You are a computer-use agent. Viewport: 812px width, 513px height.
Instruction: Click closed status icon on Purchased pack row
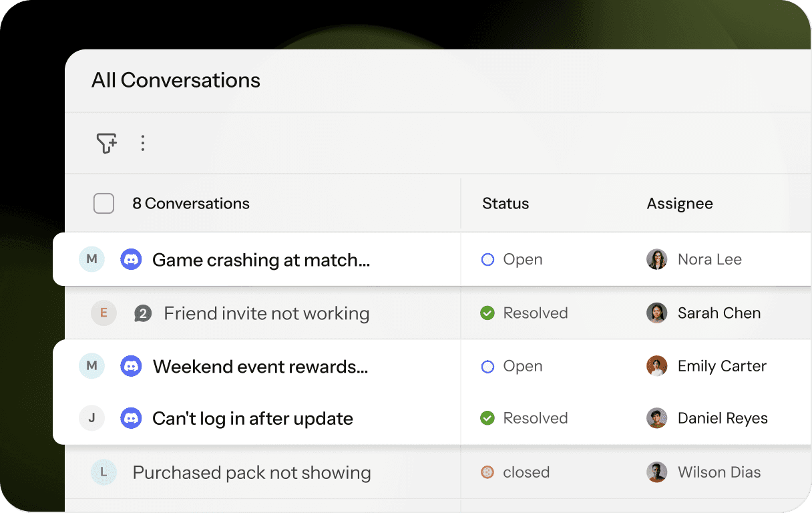pos(487,472)
